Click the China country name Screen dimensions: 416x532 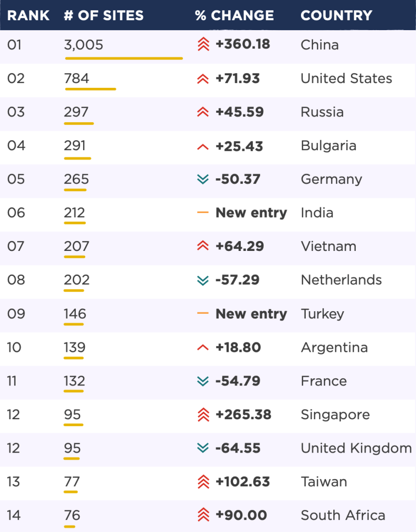pos(320,45)
